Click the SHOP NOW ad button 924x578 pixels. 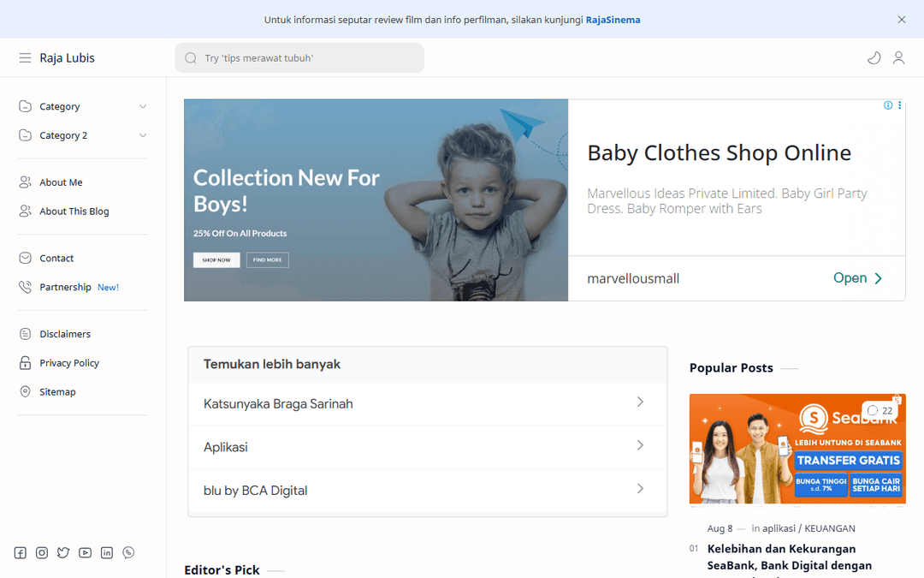pos(216,260)
